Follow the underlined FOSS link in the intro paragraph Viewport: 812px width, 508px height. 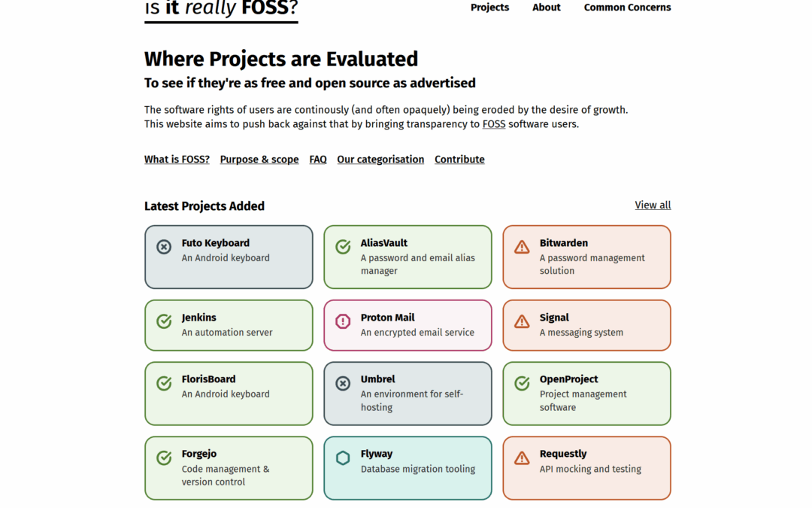click(x=493, y=124)
